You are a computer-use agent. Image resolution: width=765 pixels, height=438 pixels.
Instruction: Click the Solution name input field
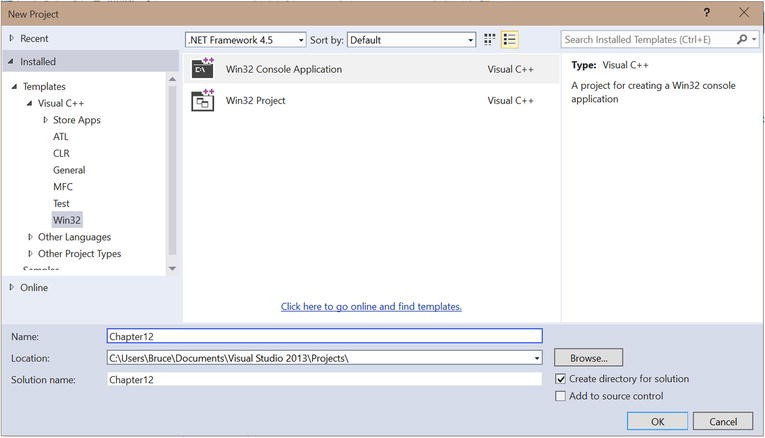point(324,379)
